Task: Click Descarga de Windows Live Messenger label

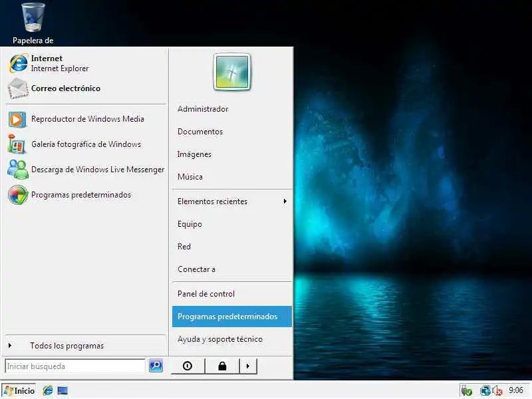Action: (98, 170)
